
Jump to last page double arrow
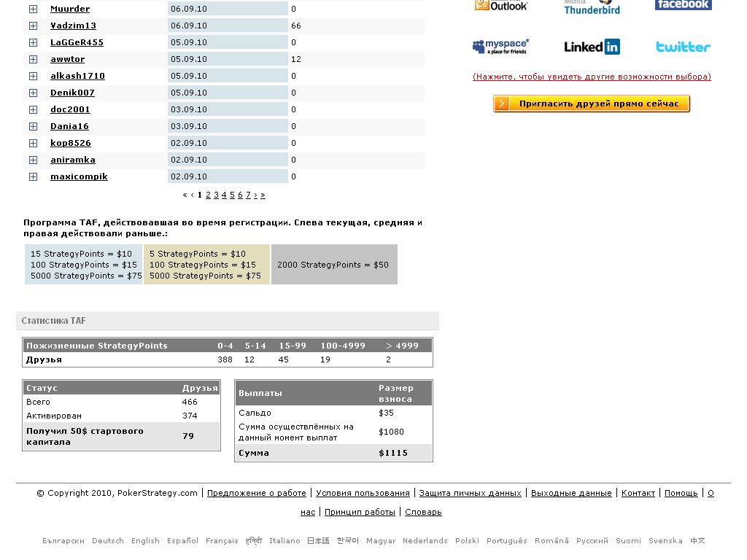(x=263, y=195)
